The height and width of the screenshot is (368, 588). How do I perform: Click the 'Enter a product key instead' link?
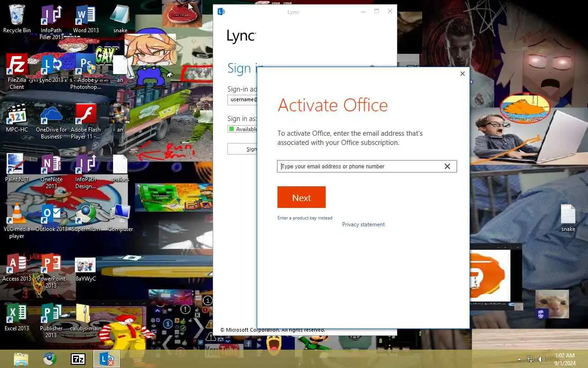point(305,218)
